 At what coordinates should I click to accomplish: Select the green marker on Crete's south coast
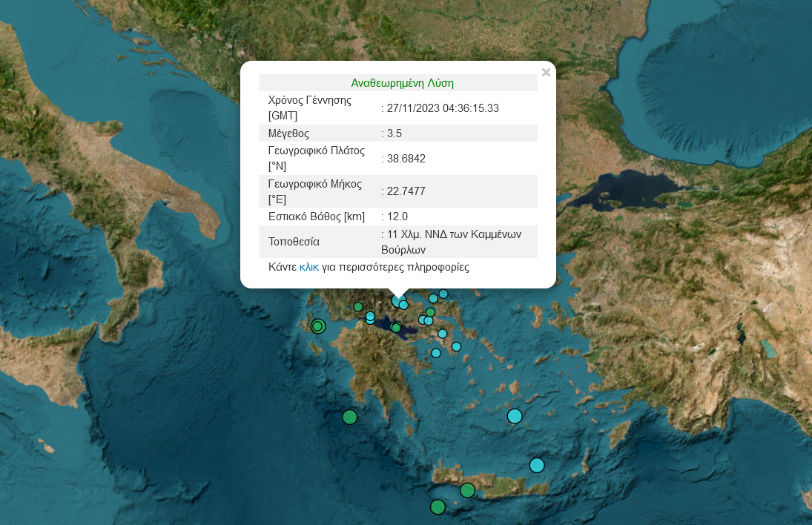(x=467, y=490)
